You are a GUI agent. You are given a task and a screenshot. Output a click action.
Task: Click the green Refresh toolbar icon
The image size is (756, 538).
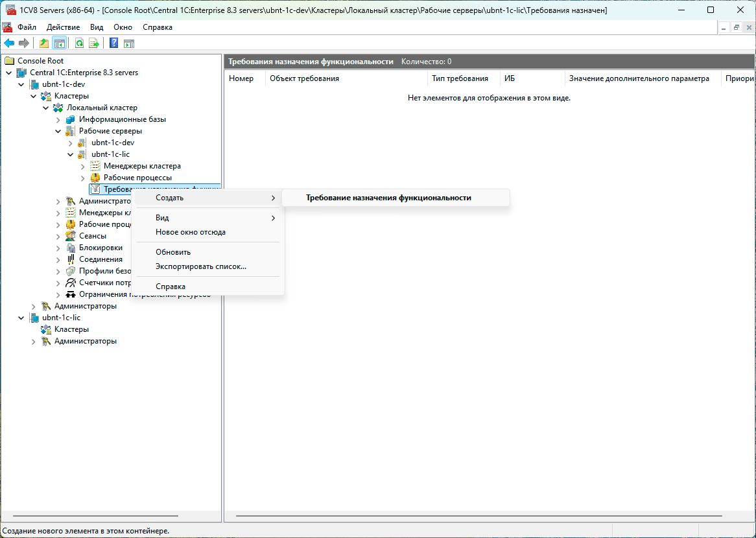coord(79,43)
